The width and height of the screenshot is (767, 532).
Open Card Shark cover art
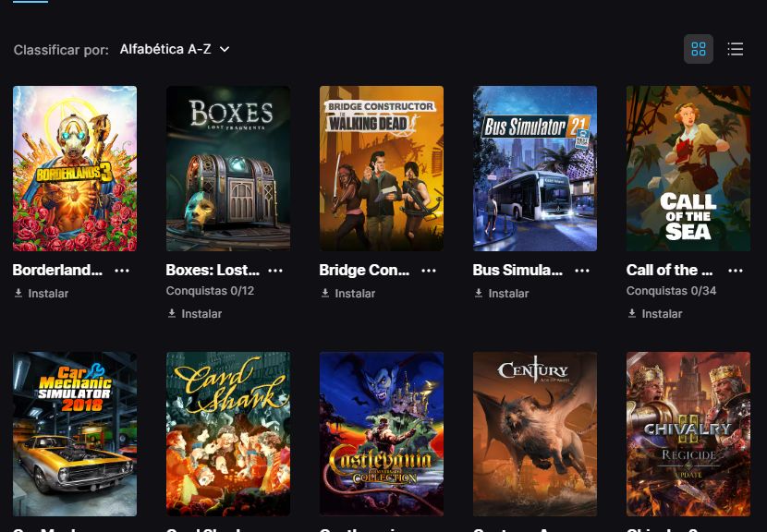click(228, 434)
